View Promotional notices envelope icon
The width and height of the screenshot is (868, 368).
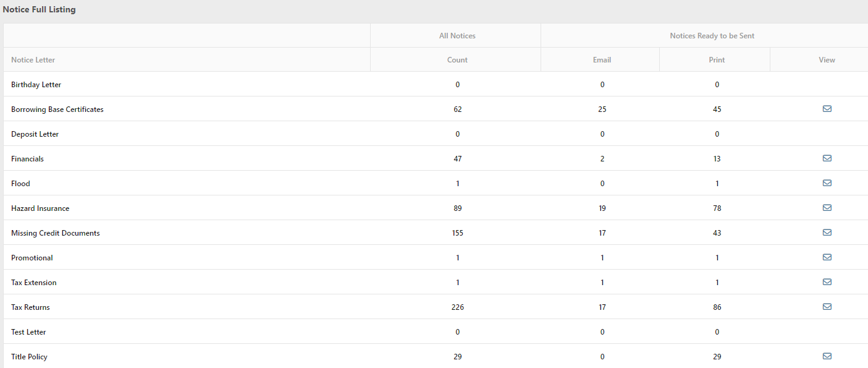click(827, 257)
